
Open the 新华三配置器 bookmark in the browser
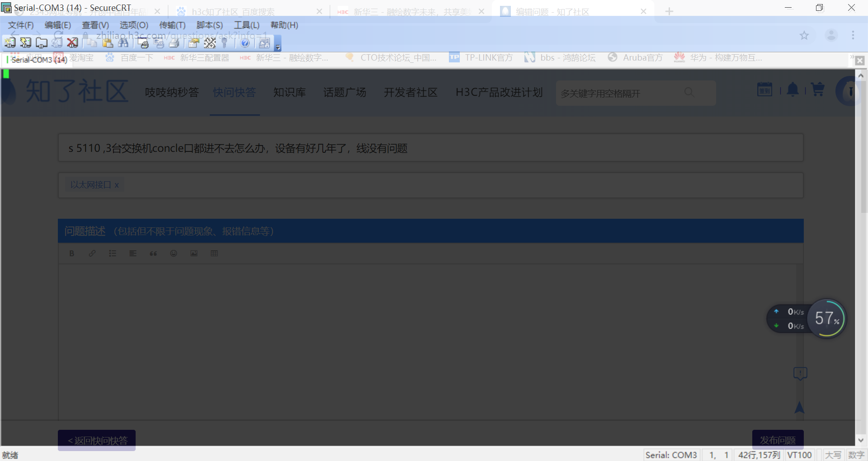tap(197, 57)
